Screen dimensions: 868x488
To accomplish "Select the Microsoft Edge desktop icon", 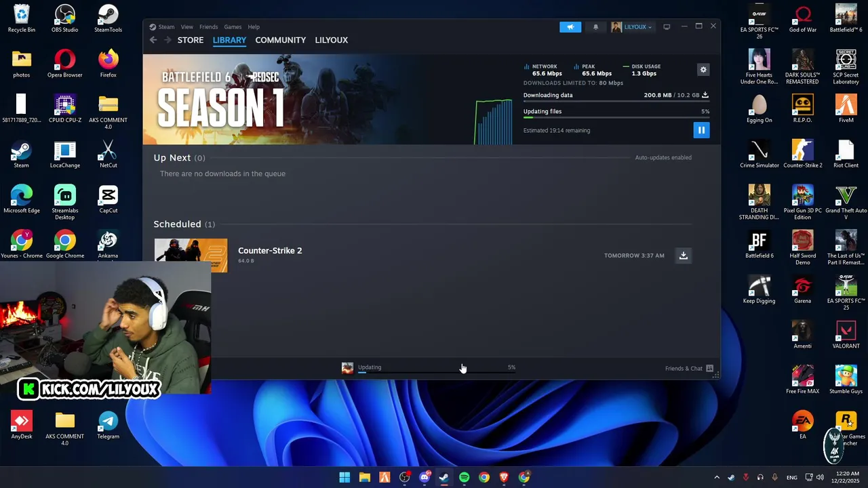I will click(x=22, y=199).
